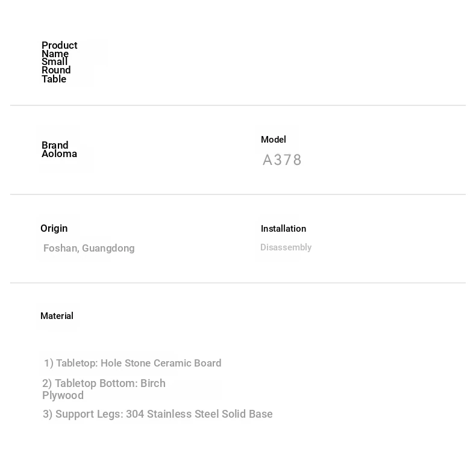This screenshot has width=476, height=449.
Task: Click the Brand label
Action: click(x=55, y=144)
